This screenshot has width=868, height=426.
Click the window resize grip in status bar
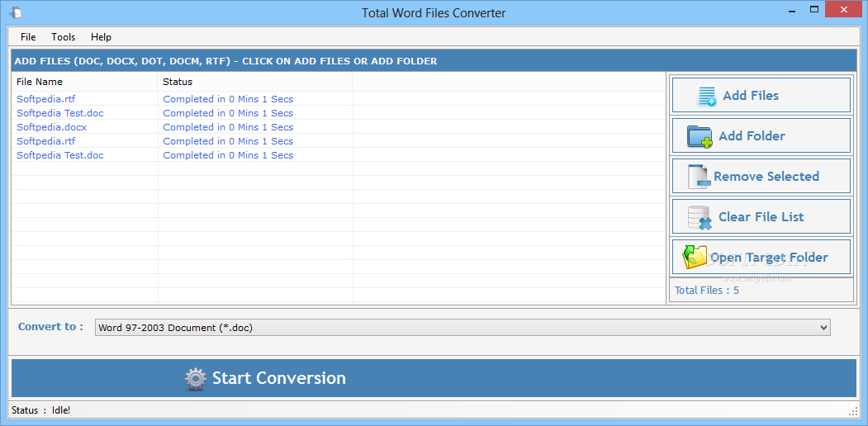853,411
